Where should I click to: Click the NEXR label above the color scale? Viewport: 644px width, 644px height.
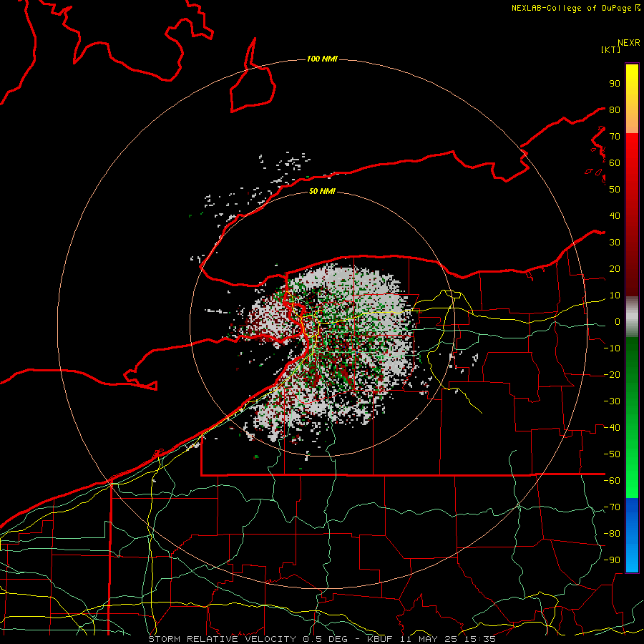[x=628, y=43]
